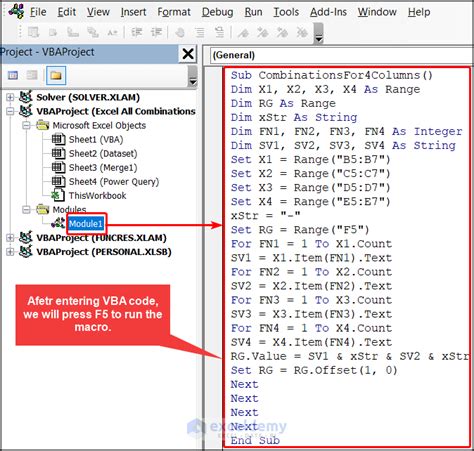Screen dimensions: 474x451
Task: Collapse the Modules folder
Action: coord(26,210)
